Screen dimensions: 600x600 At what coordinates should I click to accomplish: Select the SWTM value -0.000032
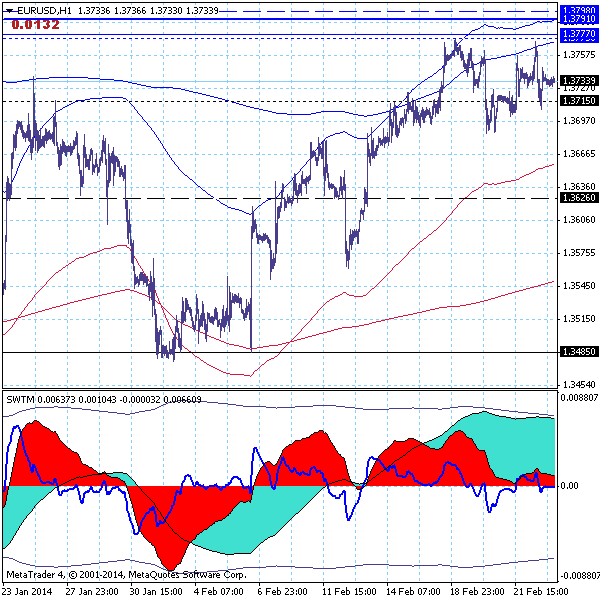point(140,399)
